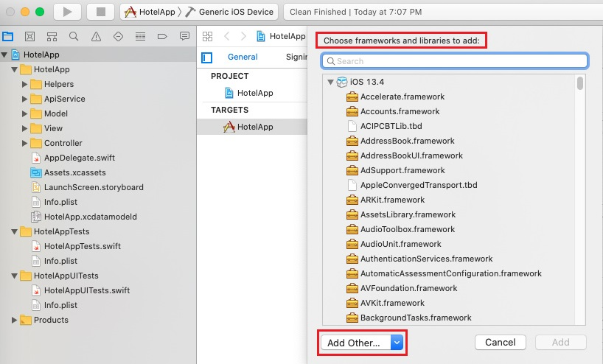Open the Debug navigator
603x364 pixels.
[140, 37]
